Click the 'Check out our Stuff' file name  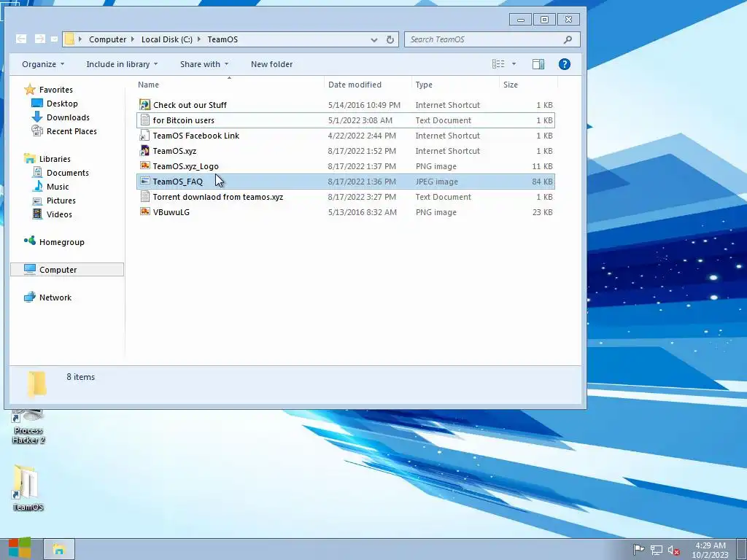[190, 105]
